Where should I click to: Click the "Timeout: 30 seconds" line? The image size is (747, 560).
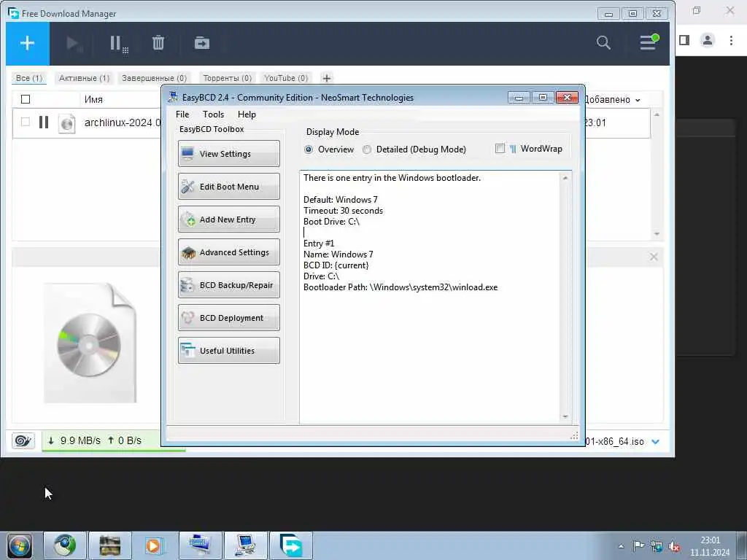(343, 211)
